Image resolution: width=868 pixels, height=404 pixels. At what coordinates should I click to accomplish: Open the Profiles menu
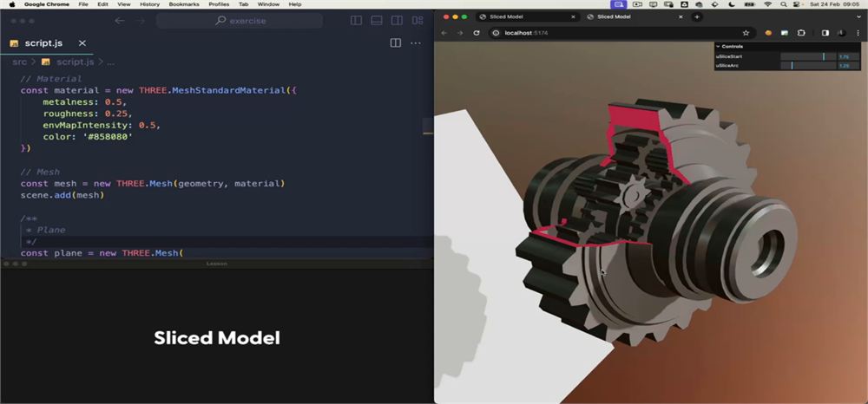(219, 3)
